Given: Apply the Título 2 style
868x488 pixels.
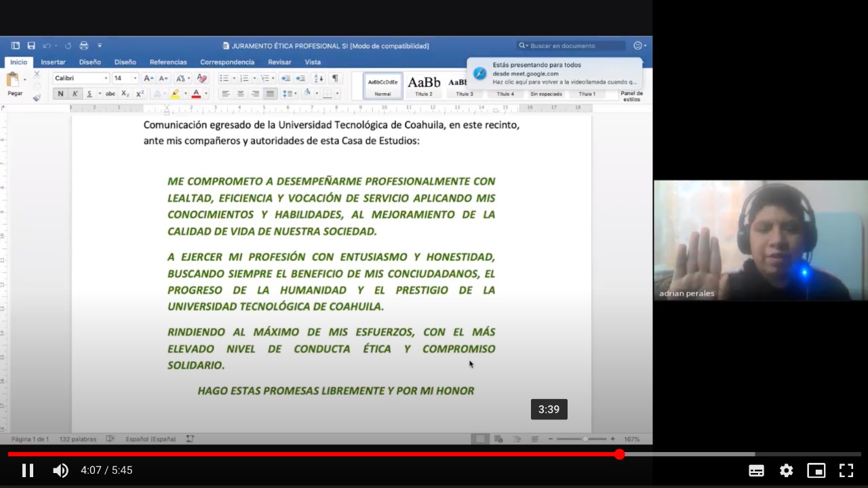Looking at the screenshot, I should point(424,86).
